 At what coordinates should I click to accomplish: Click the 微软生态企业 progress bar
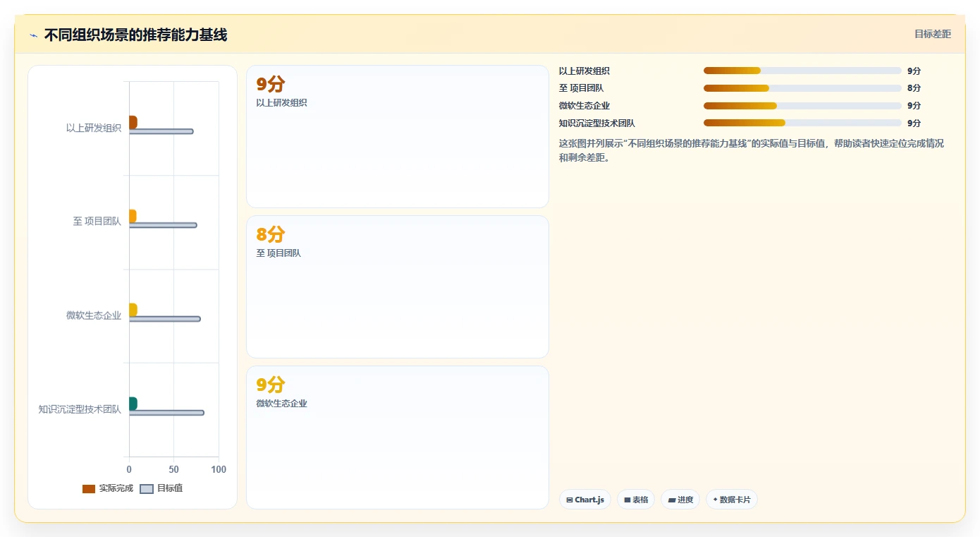coord(802,106)
